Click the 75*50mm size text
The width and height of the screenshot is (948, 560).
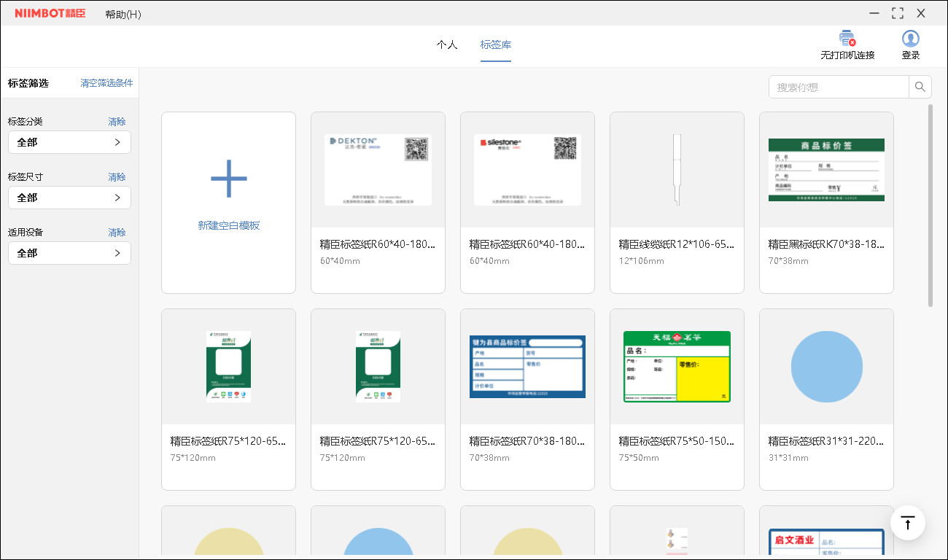pos(639,458)
